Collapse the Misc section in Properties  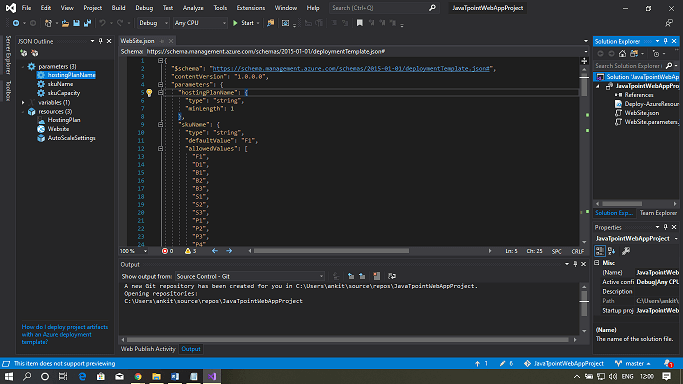click(597, 263)
